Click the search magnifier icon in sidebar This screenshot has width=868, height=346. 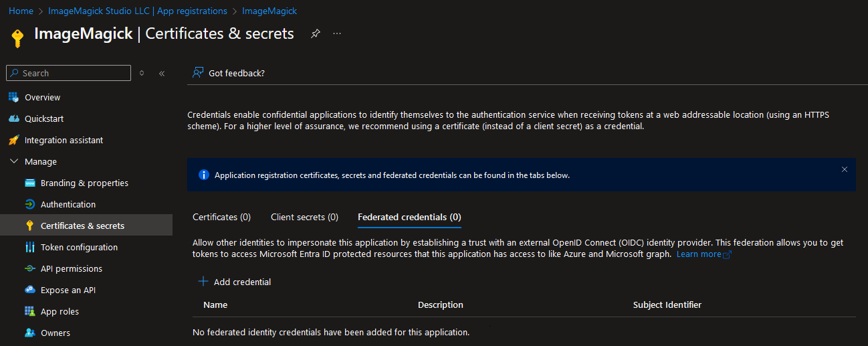click(x=15, y=73)
